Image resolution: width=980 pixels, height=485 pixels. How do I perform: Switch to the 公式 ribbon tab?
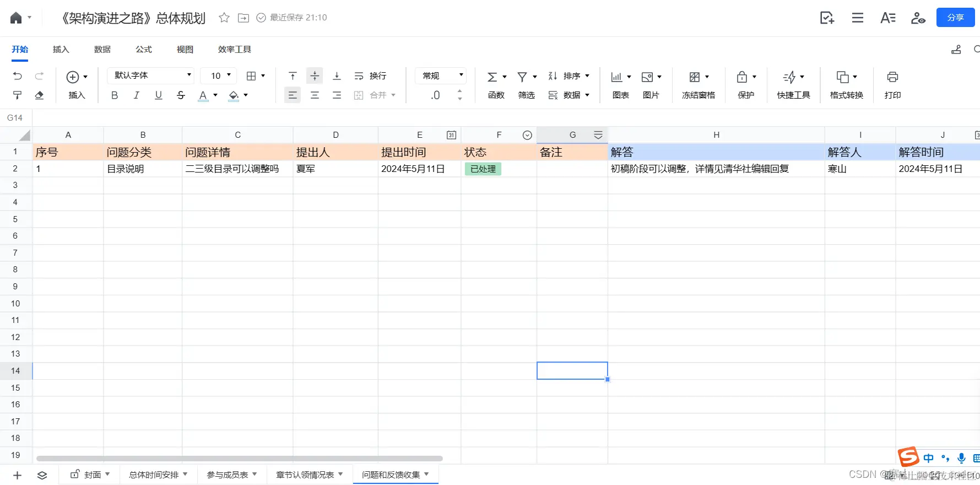(x=144, y=50)
